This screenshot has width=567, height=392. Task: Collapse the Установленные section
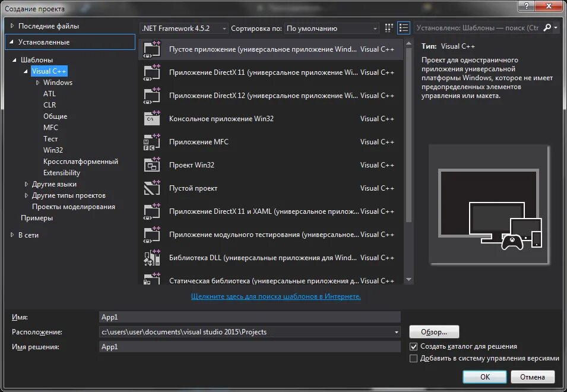11,42
